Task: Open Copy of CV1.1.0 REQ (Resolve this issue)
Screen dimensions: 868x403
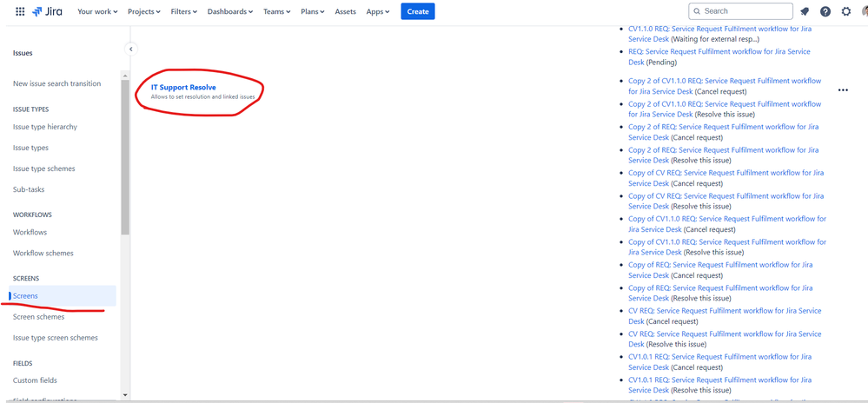Action: (727, 247)
